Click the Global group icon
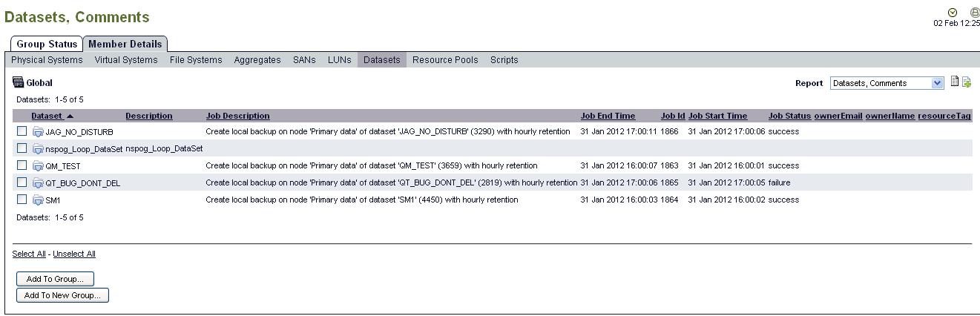This screenshot has height=316, width=980. pos(19,82)
